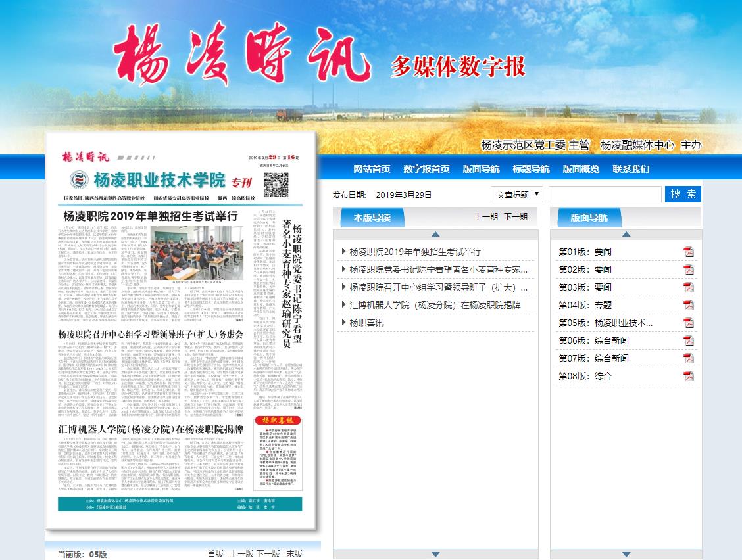Click PDF icon for 第05版 杨凌职业技术
This screenshot has width=742, height=560.
[x=688, y=323]
